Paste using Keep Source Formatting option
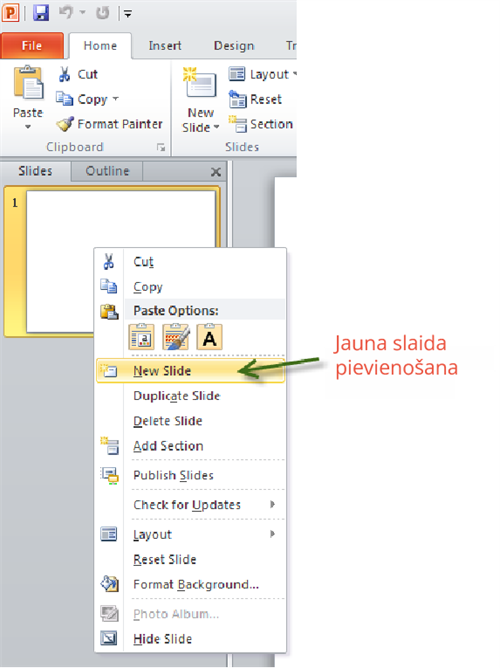The width and height of the screenshot is (500, 668). pos(175,337)
